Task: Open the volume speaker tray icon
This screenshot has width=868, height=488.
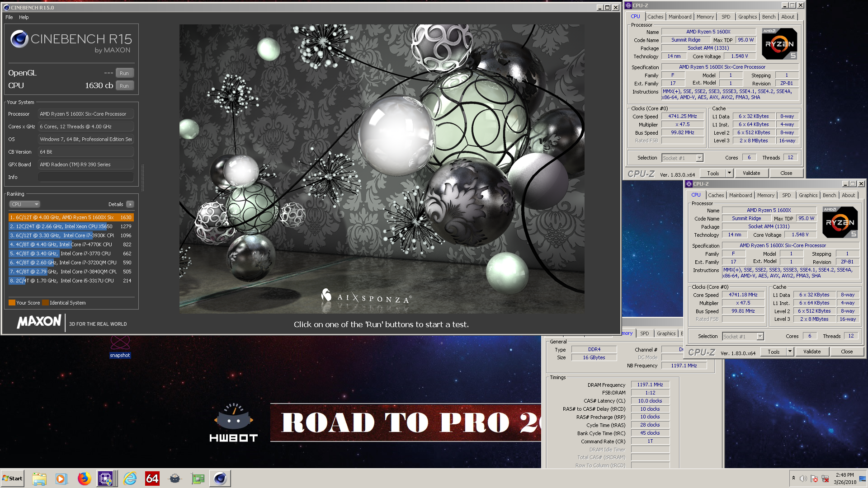Action: tap(803, 479)
